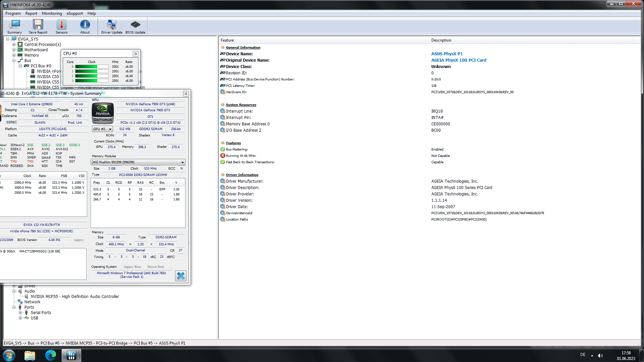
Task: Click the ASUS PhysX P1 device name link
Action: coord(447,54)
